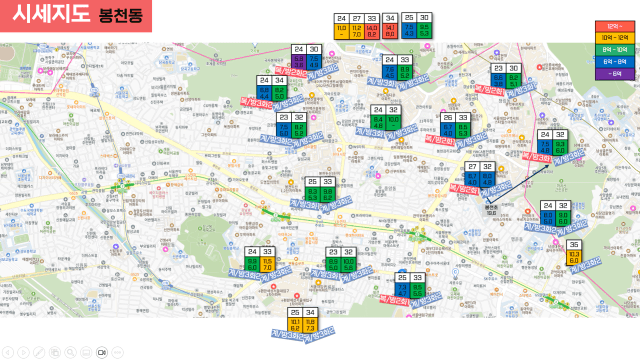The height and width of the screenshot is (360, 640).
Task: Click the yellow 11.5 price cell
Action: pyautogui.click(x=267, y=264)
